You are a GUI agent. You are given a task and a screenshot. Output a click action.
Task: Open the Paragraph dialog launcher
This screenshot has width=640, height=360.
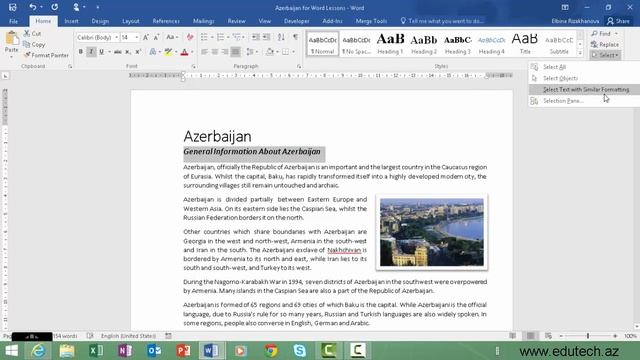coord(299,66)
